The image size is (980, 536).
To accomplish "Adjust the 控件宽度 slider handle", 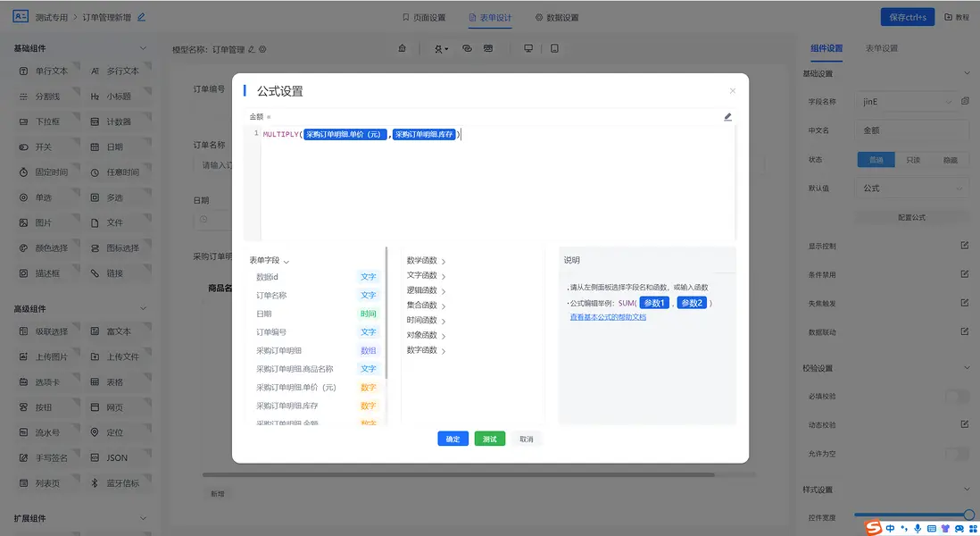I will (x=968, y=515).
